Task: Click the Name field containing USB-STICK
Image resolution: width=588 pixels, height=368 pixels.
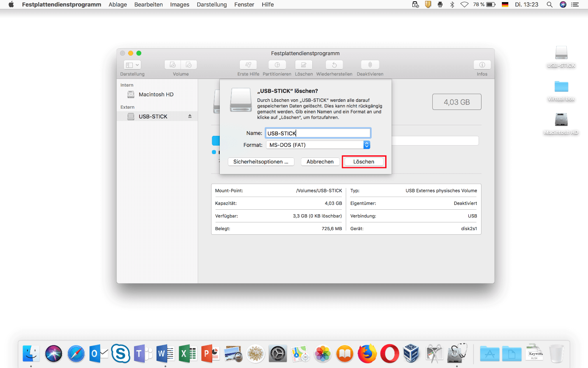Action: coord(318,133)
